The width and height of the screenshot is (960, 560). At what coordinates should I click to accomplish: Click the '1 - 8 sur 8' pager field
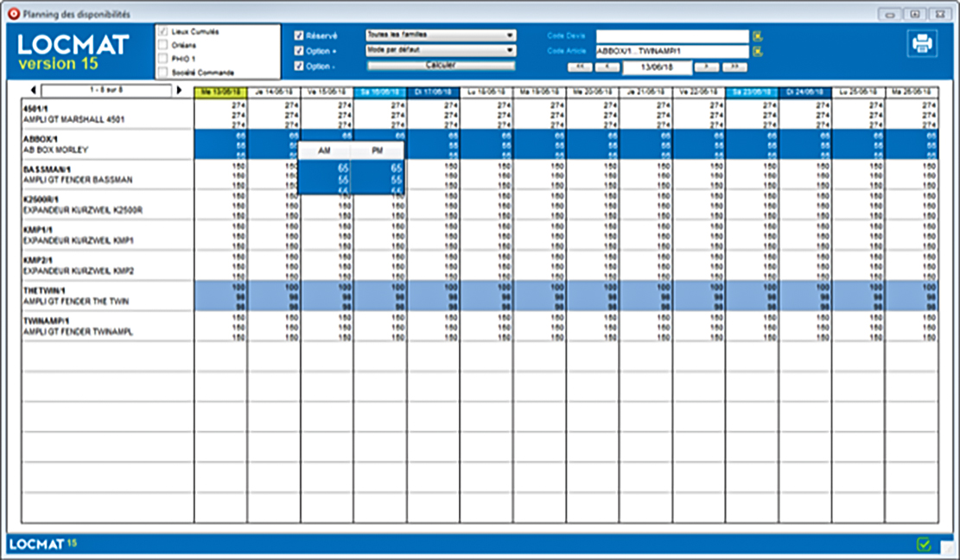pyautogui.click(x=106, y=90)
